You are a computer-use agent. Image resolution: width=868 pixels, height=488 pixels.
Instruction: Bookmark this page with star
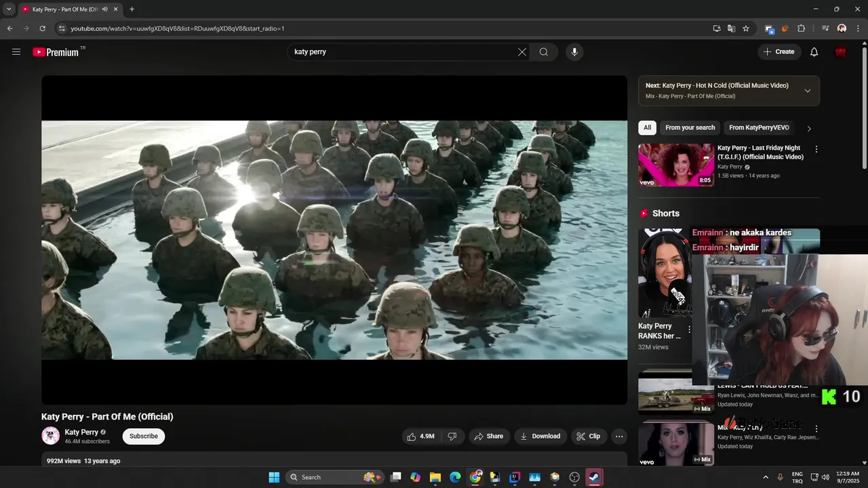[x=746, y=28]
